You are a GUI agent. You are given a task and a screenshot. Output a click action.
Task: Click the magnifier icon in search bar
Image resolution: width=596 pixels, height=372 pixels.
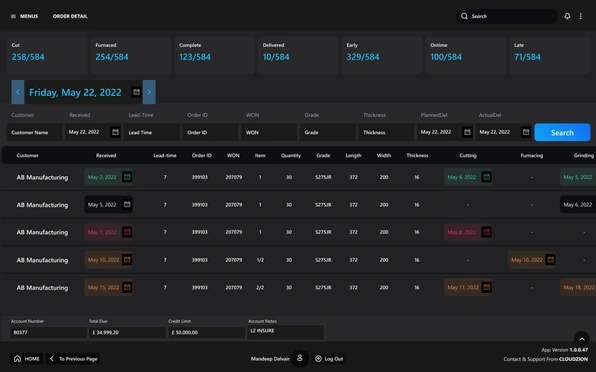[464, 16]
